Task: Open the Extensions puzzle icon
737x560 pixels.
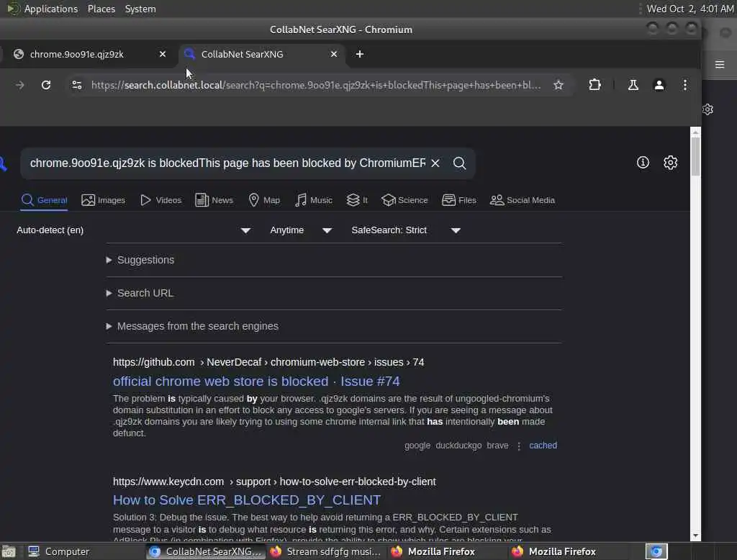Action: click(x=594, y=85)
